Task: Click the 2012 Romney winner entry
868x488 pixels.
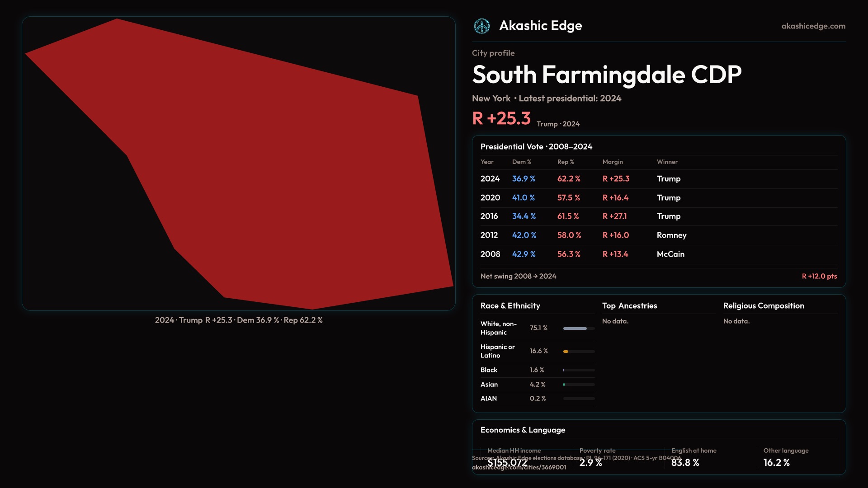Action: coord(671,235)
